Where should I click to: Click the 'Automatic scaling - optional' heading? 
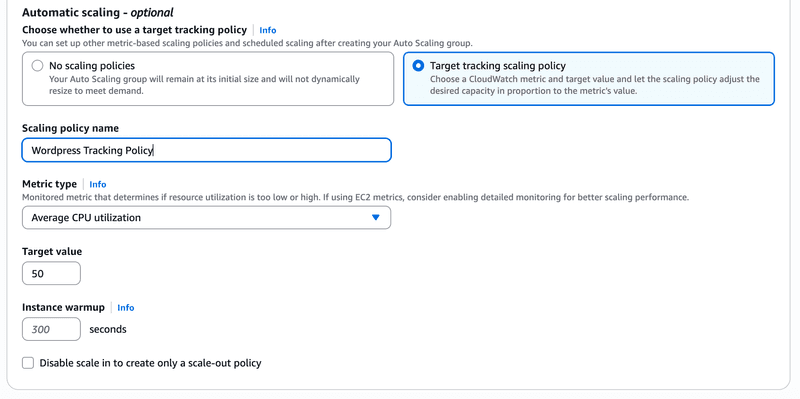coord(97,12)
